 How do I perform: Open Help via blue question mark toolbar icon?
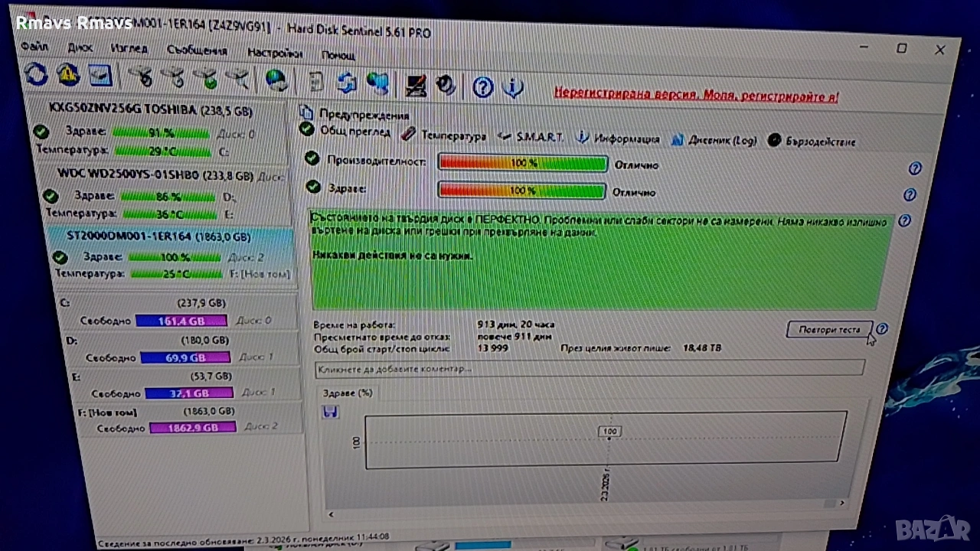coord(482,86)
